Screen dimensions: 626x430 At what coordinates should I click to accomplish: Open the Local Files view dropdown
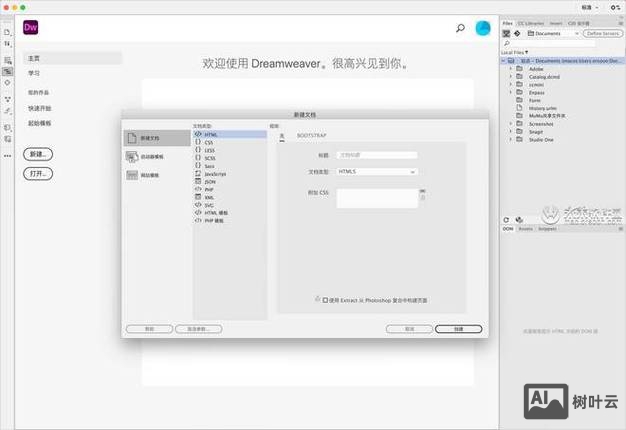coord(515,52)
